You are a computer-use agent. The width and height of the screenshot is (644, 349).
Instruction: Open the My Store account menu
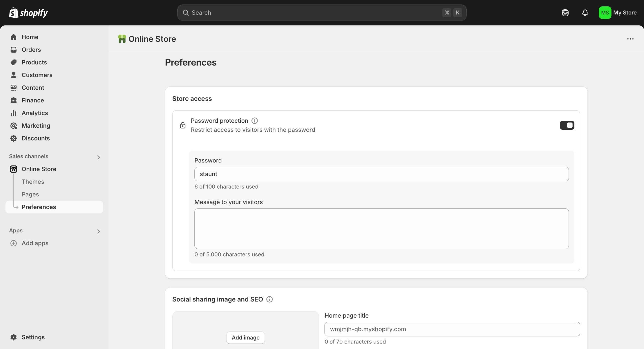pos(618,13)
